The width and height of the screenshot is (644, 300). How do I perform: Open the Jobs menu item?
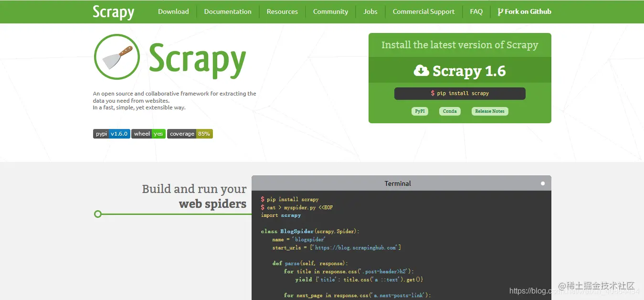(x=370, y=11)
